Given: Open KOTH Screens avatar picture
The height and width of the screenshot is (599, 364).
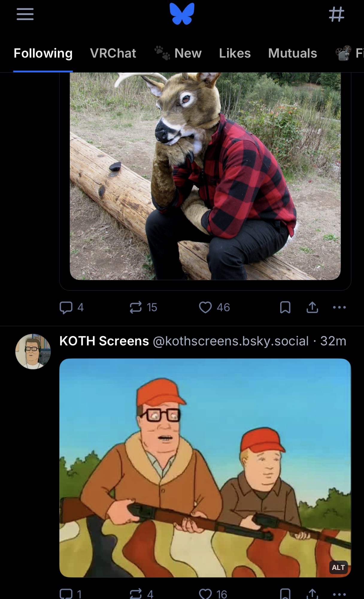Looking at the screenshot, I should (x=33, y=351).
